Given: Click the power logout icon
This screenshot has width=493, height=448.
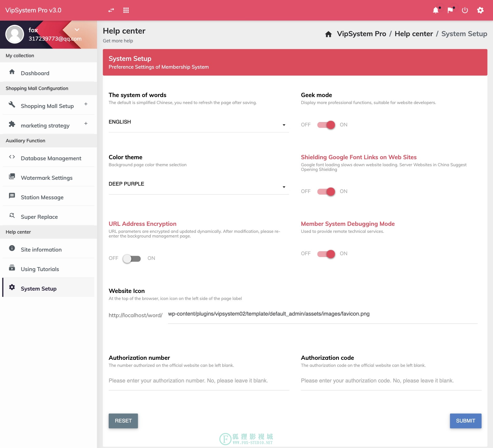Looking at the screenshot, I should (465, 10).
